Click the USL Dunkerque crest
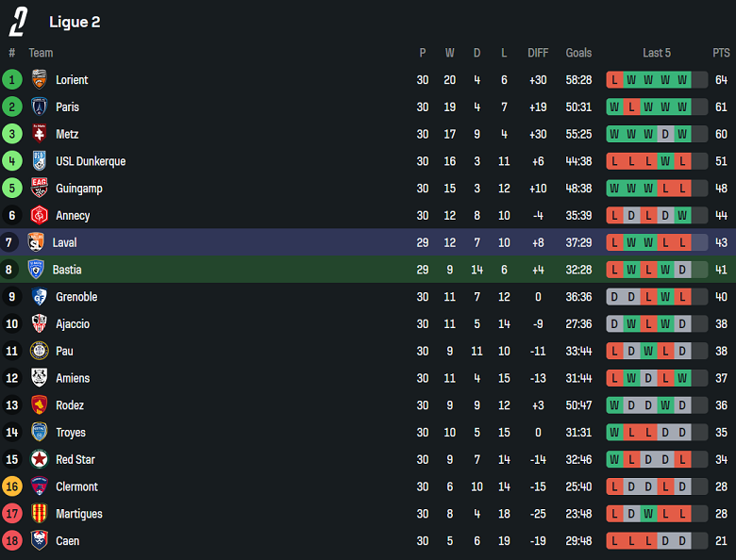The height and width of the screenshot is (560, 736). [39, 161]
